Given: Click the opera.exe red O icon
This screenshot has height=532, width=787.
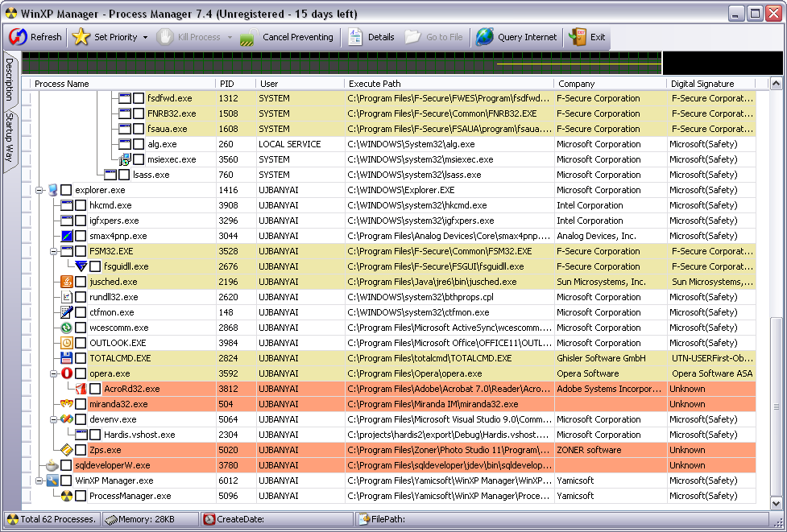Looking at the screenshot, I should click(67, 373).
